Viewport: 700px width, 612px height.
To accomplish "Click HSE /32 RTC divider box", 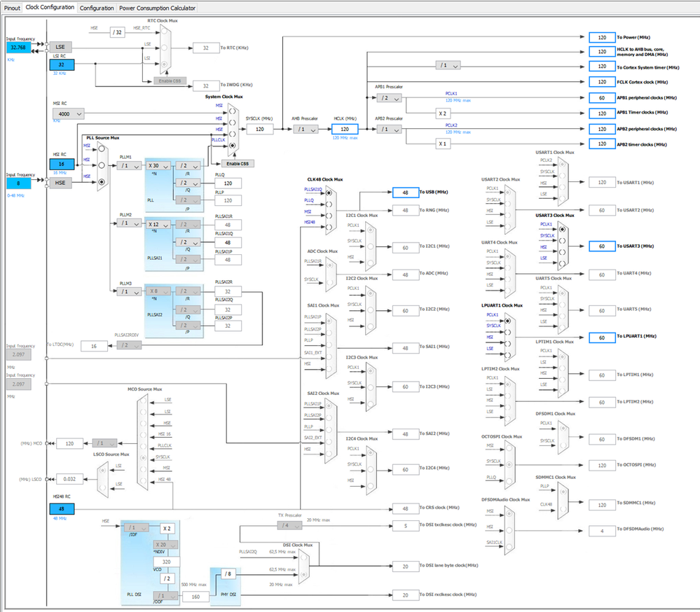I will pyautogui.click(x=118, y=32).
